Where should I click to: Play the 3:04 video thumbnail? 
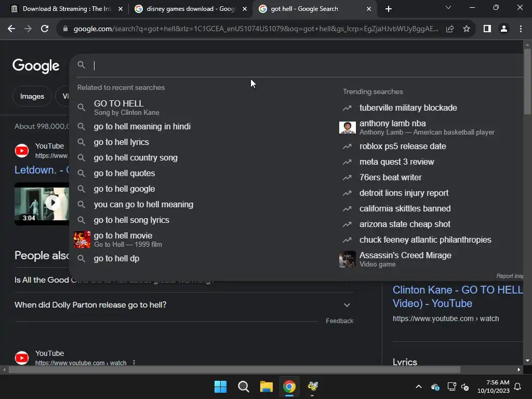[x=42, y=204]
